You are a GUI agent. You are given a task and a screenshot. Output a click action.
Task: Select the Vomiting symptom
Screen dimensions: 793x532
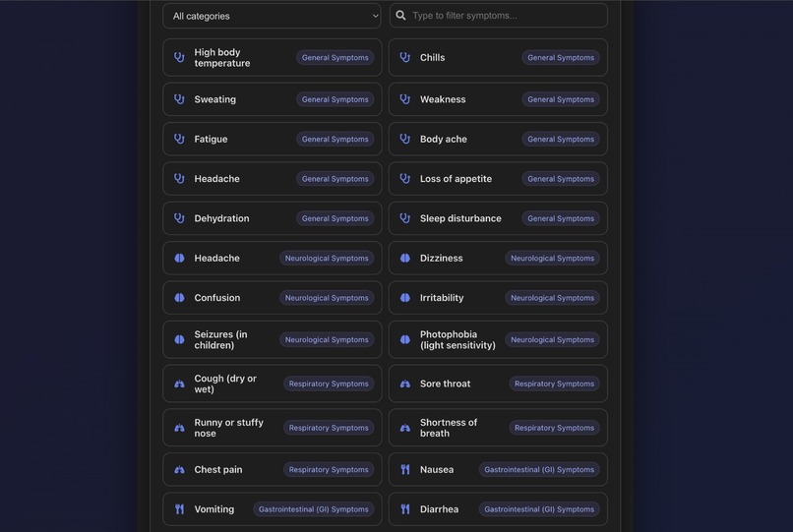pos(273,508)
